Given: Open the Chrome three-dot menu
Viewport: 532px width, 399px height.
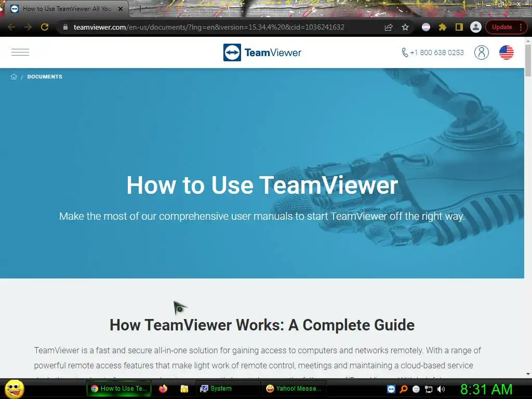Looking at the screenshot, I should pos(521,27).
